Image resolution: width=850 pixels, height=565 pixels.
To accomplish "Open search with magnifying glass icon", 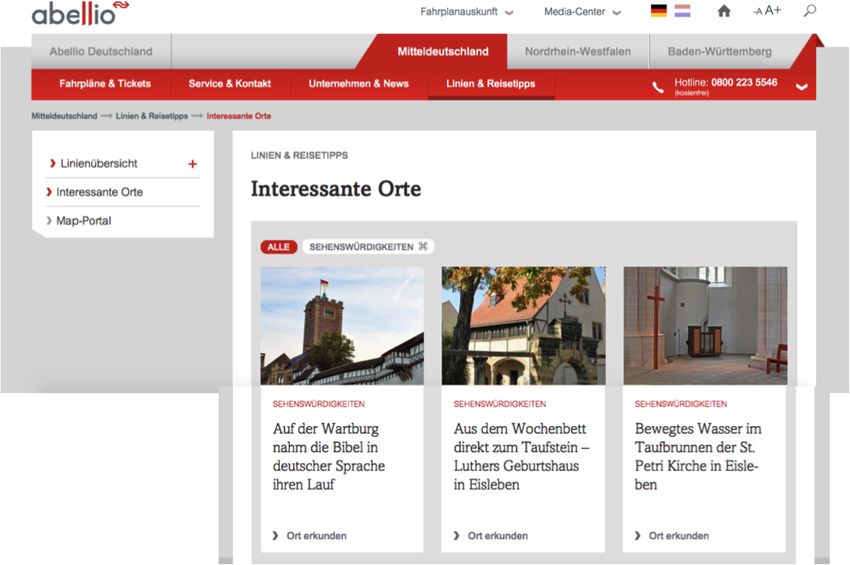I will pos(810,11).
